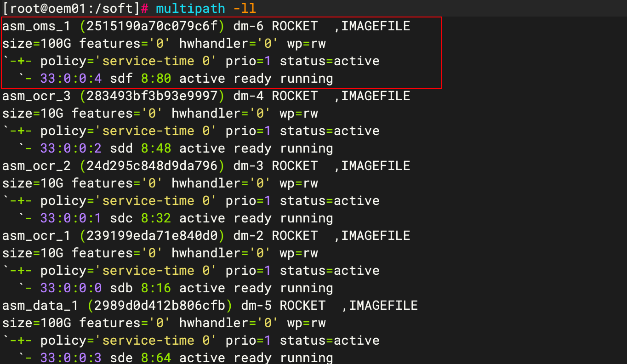Select the asm_data_1 device name

coord(40,306)
